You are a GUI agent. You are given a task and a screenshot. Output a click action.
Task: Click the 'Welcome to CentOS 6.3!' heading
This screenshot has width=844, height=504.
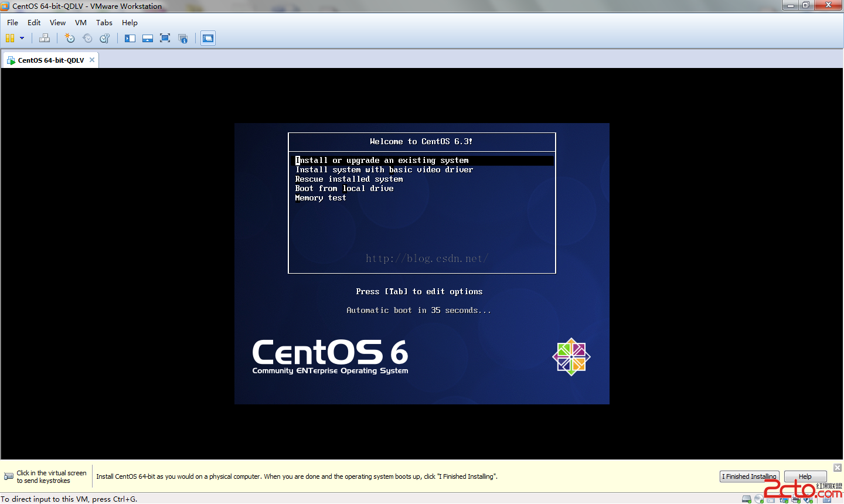click(x=421, y=141)
